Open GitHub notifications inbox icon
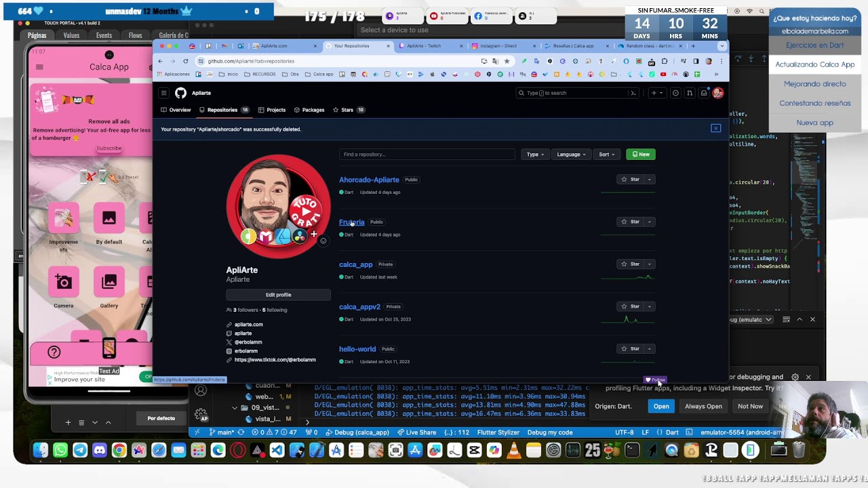Viewport: 868px width, 488px height. [704, 93]
